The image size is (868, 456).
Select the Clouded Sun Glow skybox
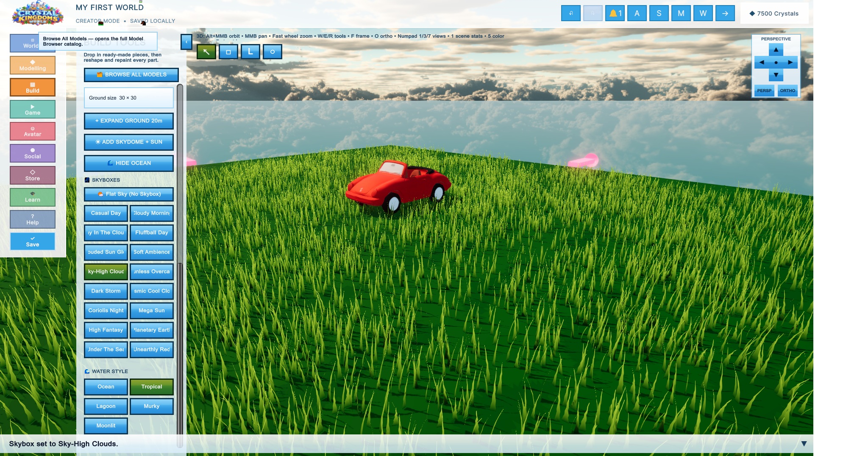[x=106, y=252]
